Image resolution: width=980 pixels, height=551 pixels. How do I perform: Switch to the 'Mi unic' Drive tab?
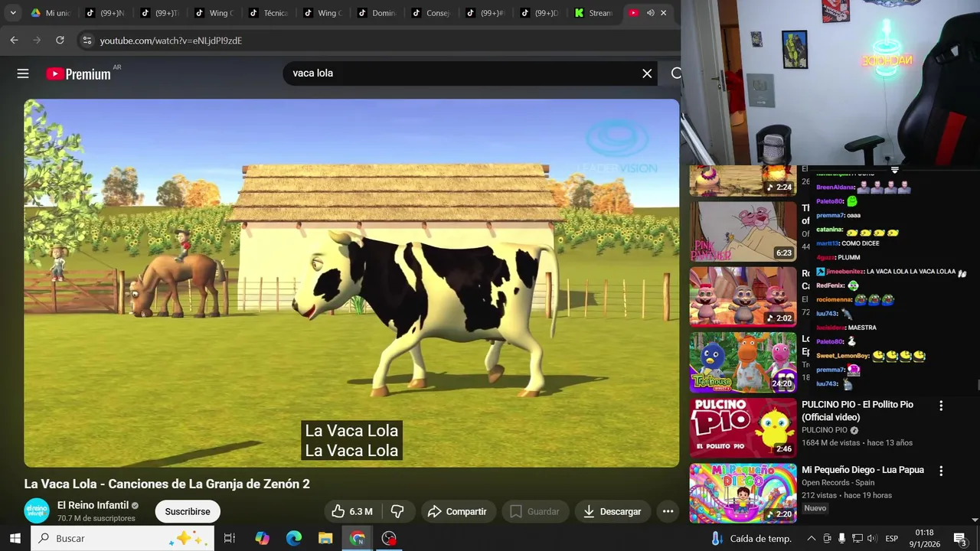point(51,13)
